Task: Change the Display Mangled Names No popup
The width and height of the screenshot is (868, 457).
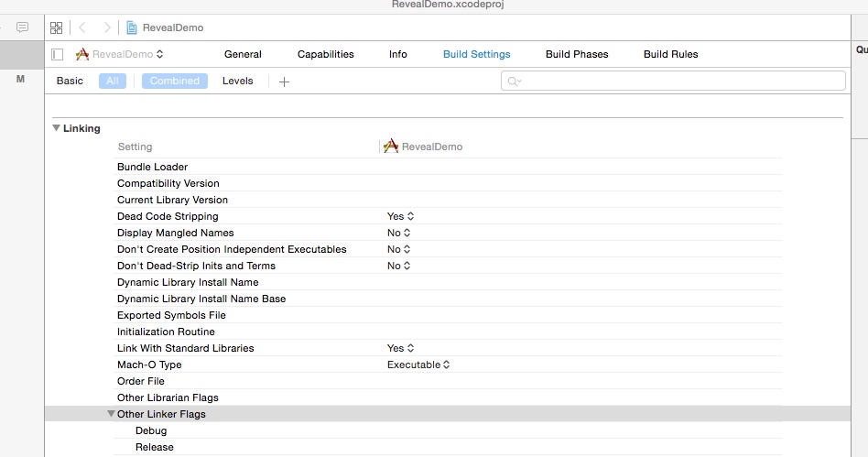Action: [x=398, y=233]
